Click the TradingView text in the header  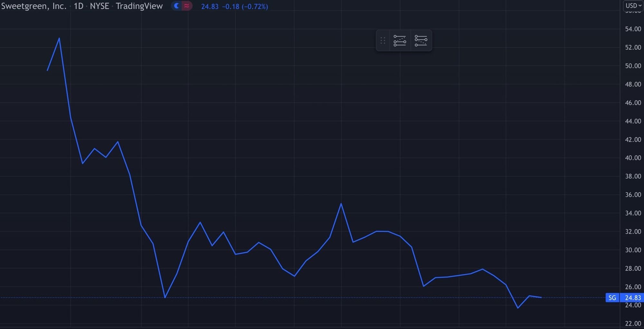click(x=139, y=6)
